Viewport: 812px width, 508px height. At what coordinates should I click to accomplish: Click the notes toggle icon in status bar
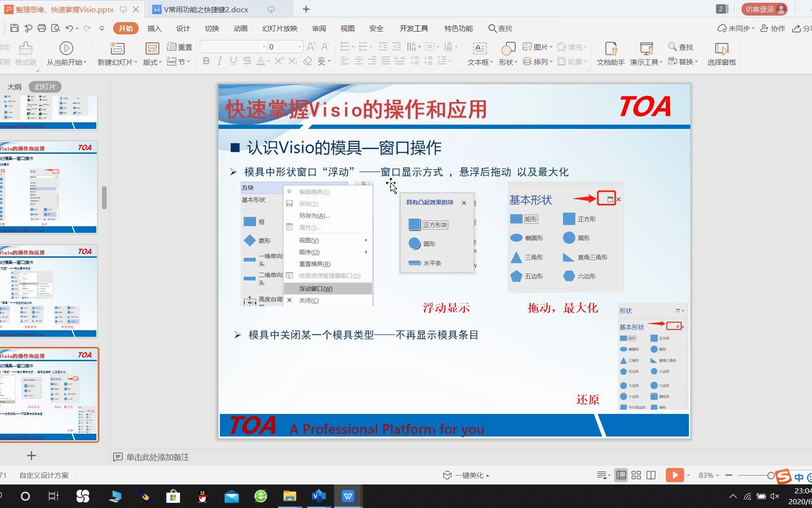click(x=603, y=475)
